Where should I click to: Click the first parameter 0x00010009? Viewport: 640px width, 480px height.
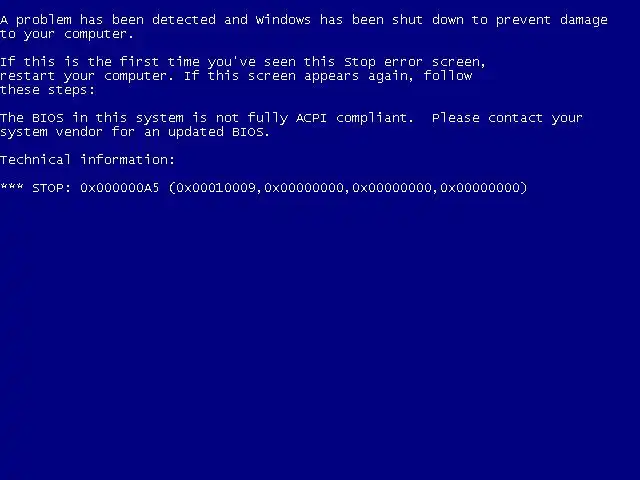216,188
